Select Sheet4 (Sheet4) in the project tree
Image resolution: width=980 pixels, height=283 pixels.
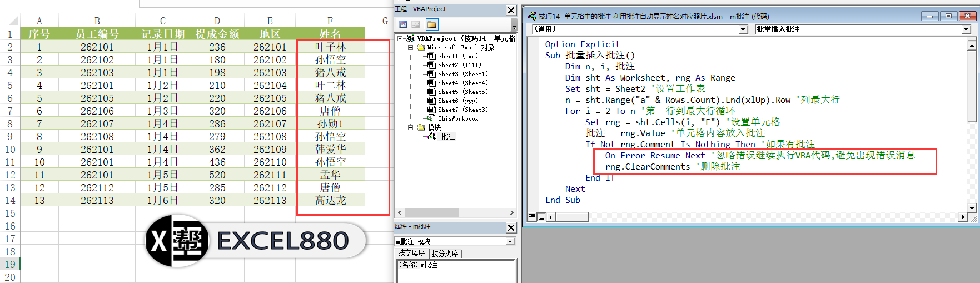(457, 83)
